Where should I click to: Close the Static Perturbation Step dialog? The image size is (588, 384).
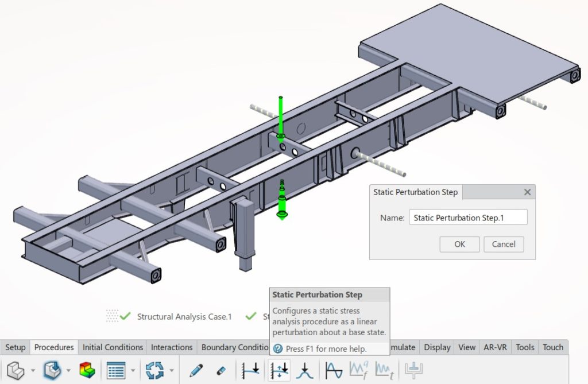528,192
